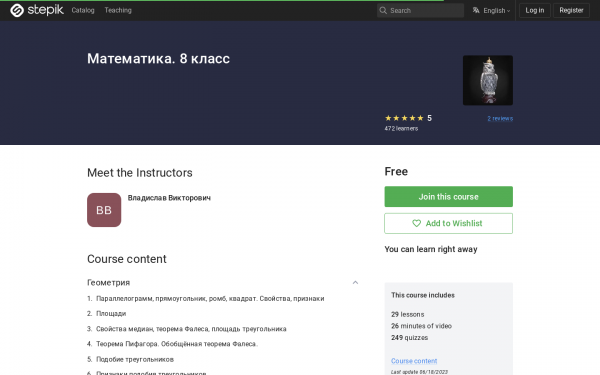The width and height of the screenshot is (600, 375).
Task: Click the Course content link in sidebar
Action: click(x=414, y=361)
